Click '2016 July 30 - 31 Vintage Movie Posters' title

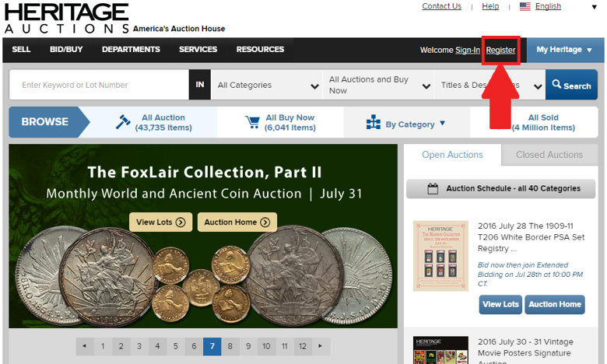[x=526, y=352]
